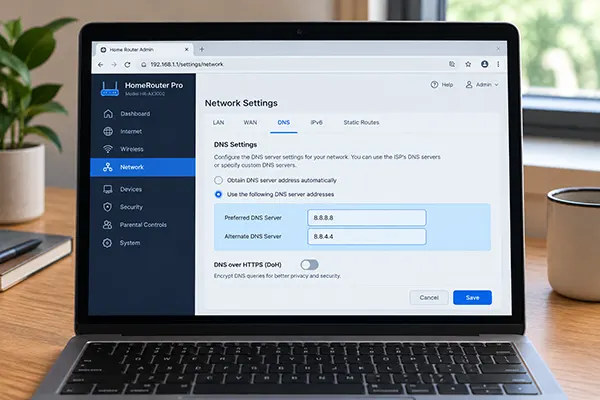Click the Admin user icon
Image resolution: width=600 pixels, height=400 pixels.
point(469,85)
